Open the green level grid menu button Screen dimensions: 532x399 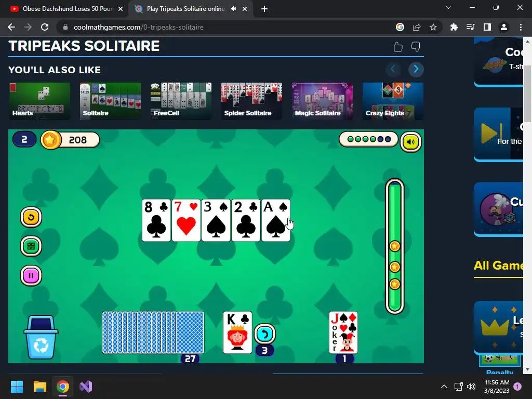click(31, 246)
